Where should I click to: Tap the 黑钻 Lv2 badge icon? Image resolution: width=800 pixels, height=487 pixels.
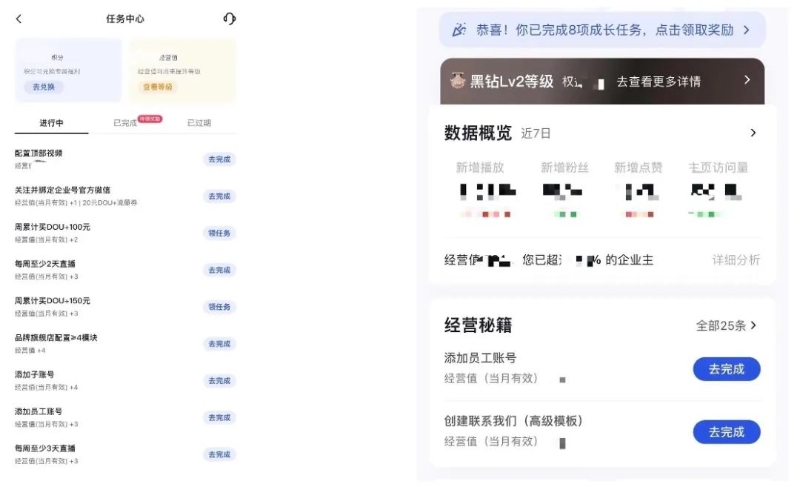pos(458,81)
